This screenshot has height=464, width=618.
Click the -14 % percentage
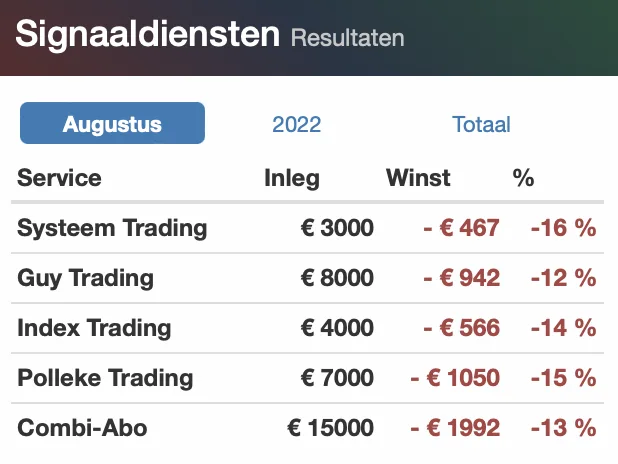tap(564, 328)
